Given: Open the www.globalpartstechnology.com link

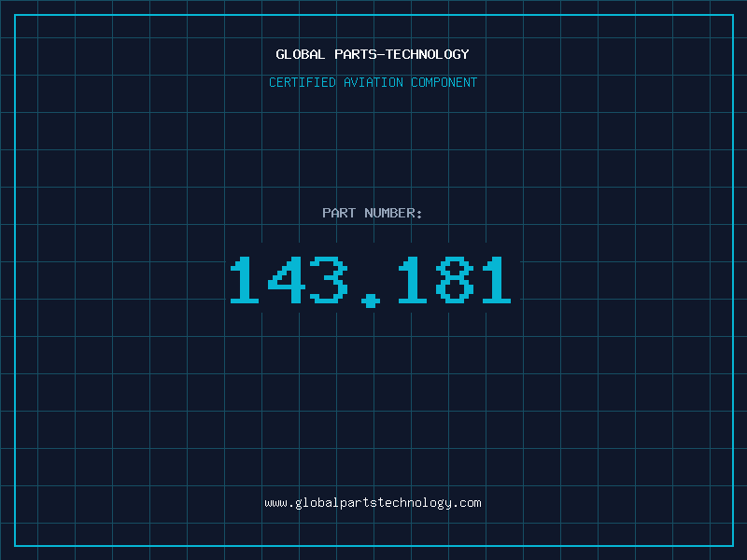Looking at the screenshot, I should click(x=373, y=503).
